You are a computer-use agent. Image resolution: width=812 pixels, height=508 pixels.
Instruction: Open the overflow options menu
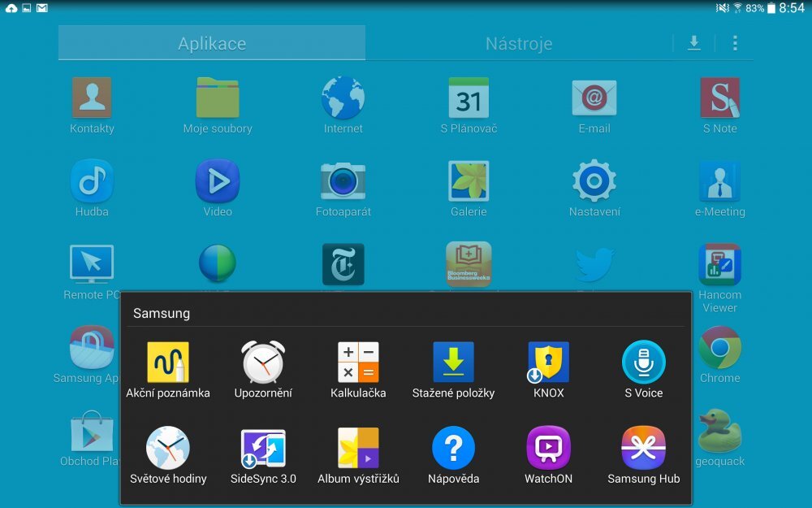pos(735,43)
